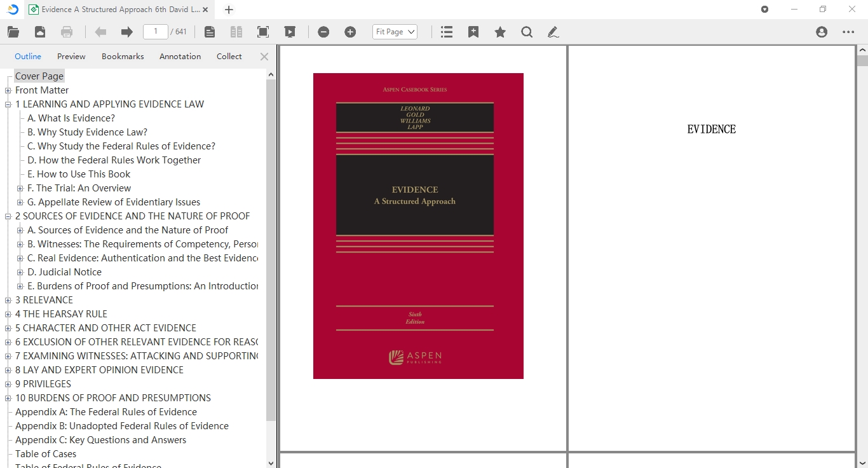Image resolution: width=868 pixels, height=468 pixels.
Task: Open search with magnifier icon
Action: (527, 32)
